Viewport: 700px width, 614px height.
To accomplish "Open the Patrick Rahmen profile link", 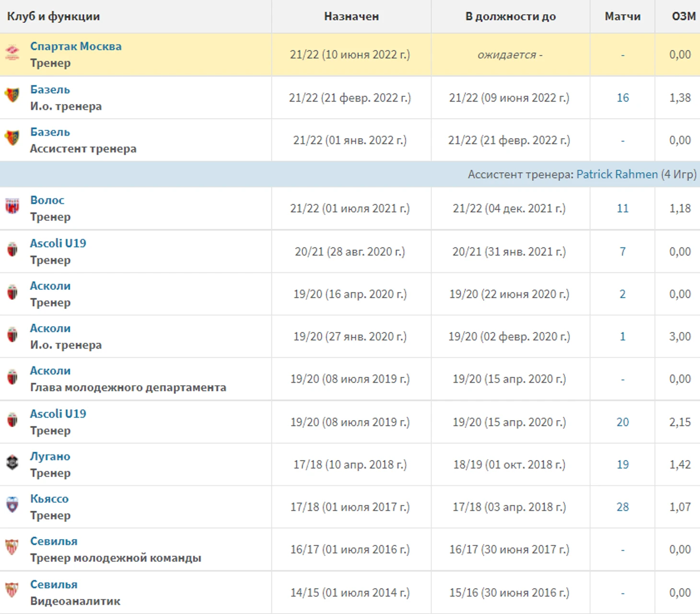I will (x=617, y=174).
